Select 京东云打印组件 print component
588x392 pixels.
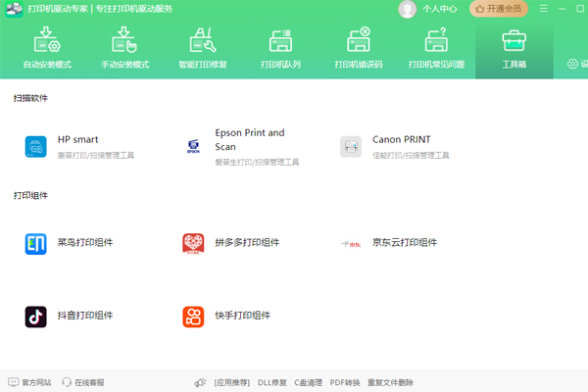(350, 243)
